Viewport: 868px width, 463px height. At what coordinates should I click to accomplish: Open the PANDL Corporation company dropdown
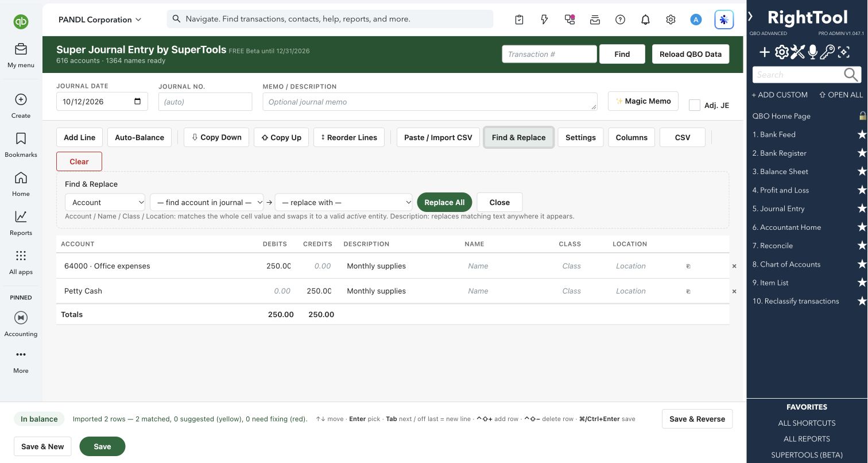[100, 20]
